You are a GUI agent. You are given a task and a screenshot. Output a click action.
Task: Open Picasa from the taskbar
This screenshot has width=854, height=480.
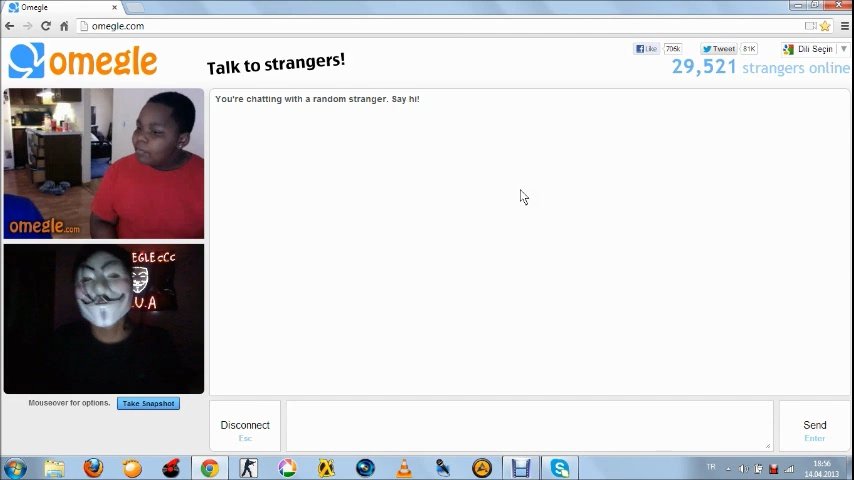click(x=288, y=468)
